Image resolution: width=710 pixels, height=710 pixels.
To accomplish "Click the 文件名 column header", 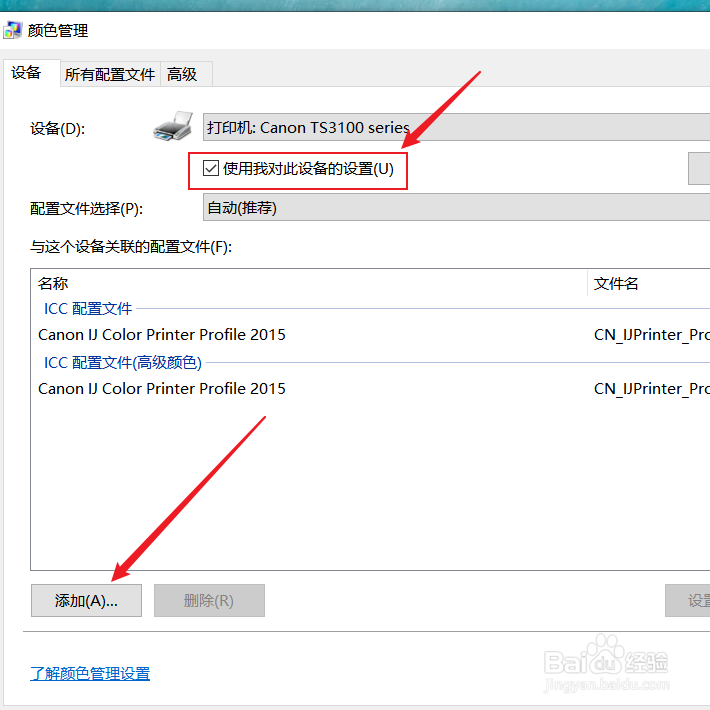I will pyautogui.click(x=649, y=283).
